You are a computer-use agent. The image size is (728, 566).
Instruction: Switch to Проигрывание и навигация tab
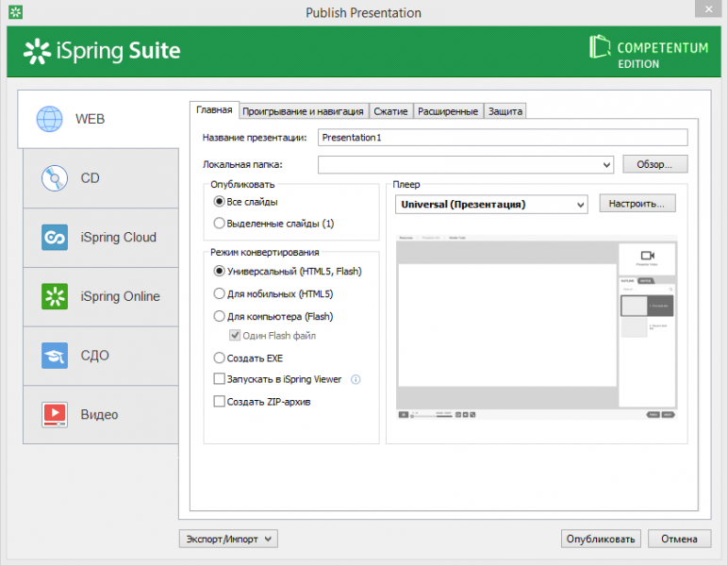point(303,111)
